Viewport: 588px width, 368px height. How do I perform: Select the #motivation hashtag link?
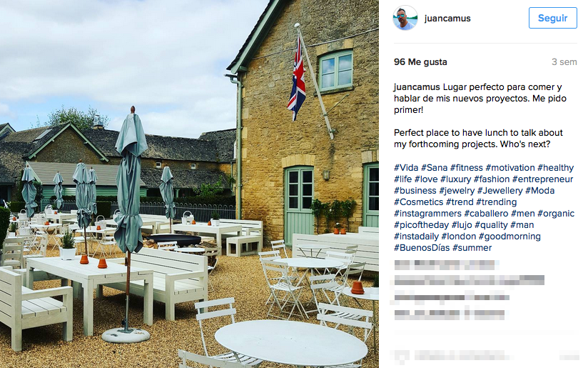pyautogui.click(x=510, y=168)
